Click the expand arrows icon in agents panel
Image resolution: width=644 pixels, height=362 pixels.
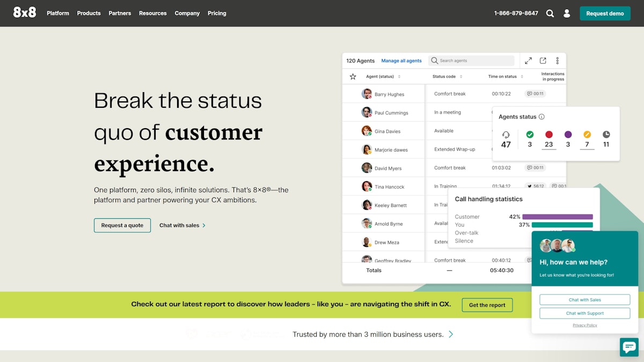point(528,61)
